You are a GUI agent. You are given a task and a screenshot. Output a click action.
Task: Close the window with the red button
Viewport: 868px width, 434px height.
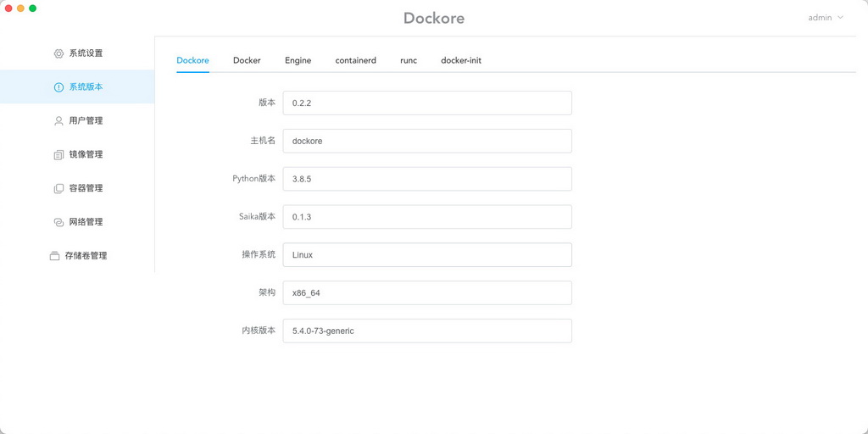8,8
